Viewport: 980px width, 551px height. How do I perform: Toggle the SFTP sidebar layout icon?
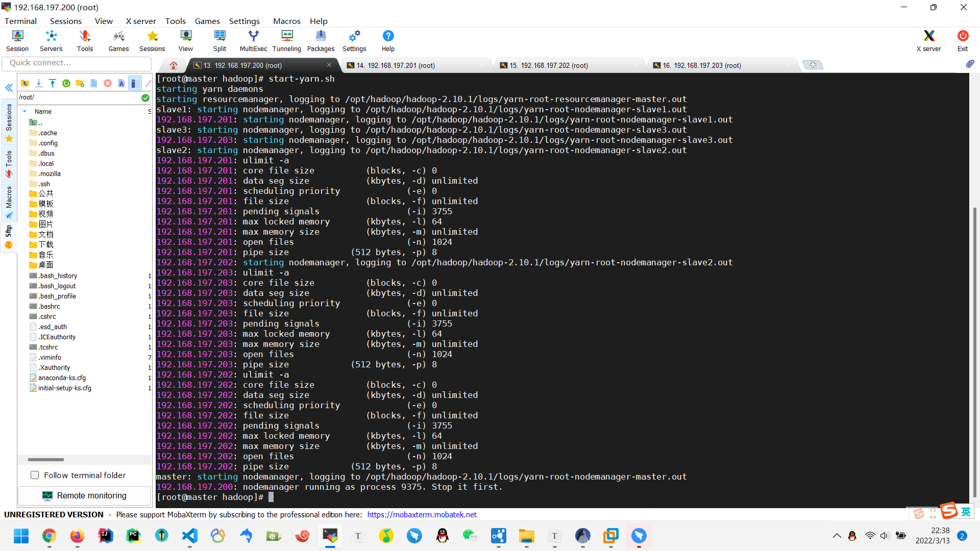[x=135, y=83]
